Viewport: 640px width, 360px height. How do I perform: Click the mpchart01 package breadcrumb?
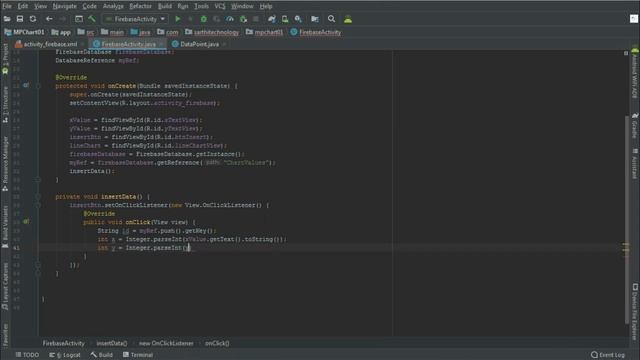[x=264, y=32]
